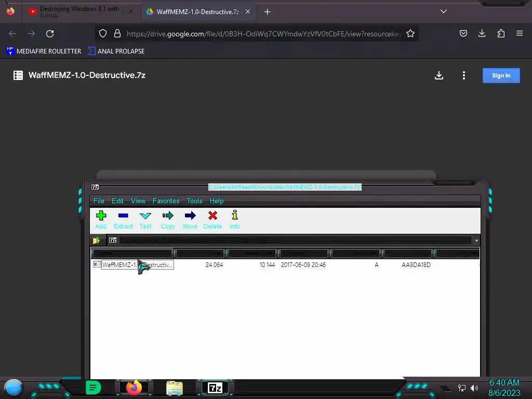Screen dimensions: 532x399
Task: Open the Firefox Extensions icon
Action: [501, 33]
